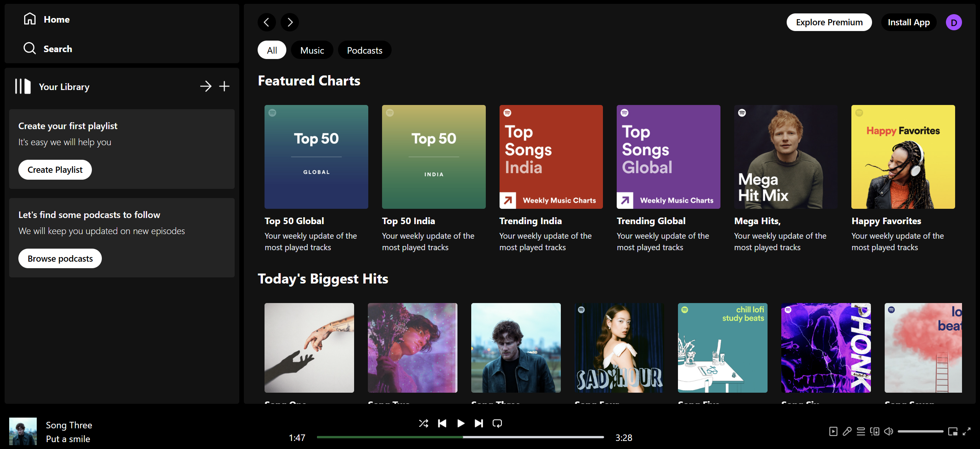Open the Now Playing view icon

pos(833,431)
